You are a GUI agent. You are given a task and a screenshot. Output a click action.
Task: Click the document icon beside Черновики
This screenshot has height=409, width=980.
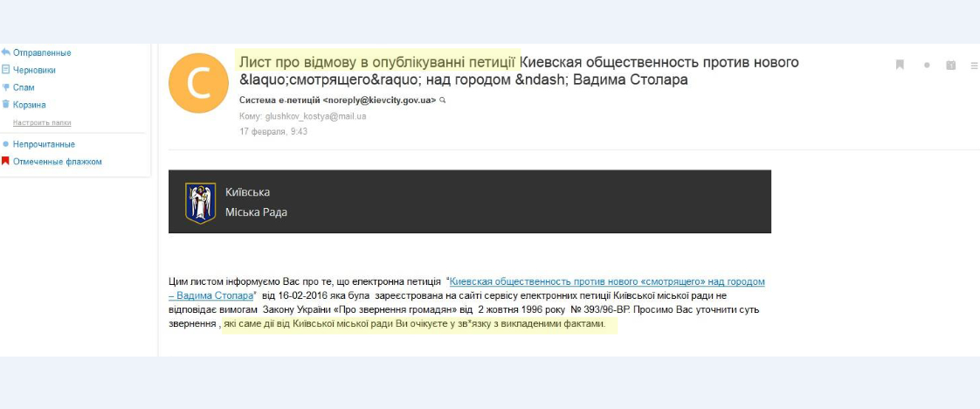tap(5, 70)
